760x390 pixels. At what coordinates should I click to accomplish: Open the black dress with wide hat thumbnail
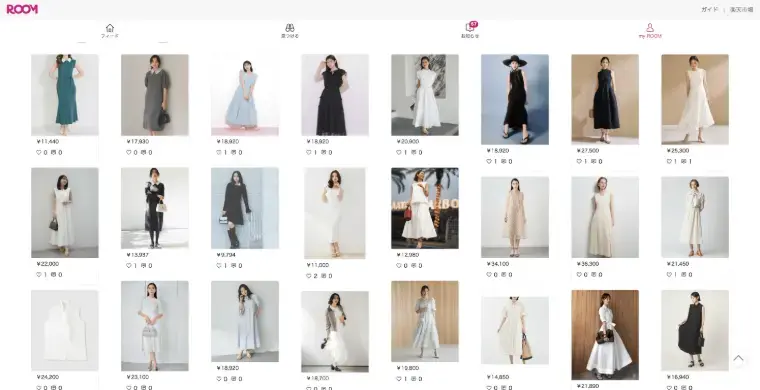pos(515,99)
